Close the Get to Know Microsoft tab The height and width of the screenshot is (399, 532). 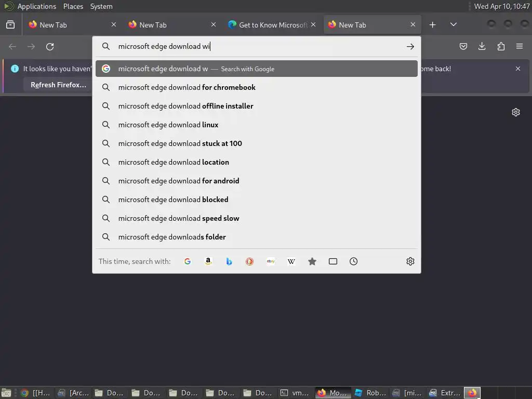313,24
